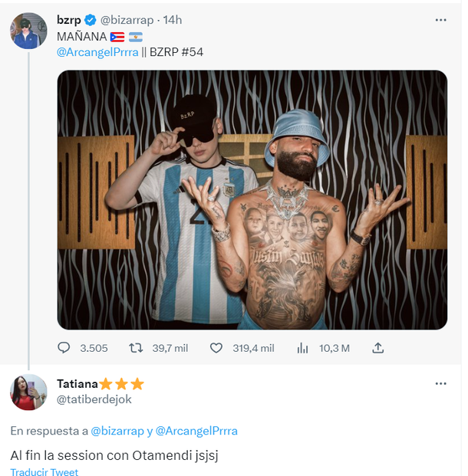Share the tweet using share icon
This screenshot has height=476, width=468.
(377, 348)
